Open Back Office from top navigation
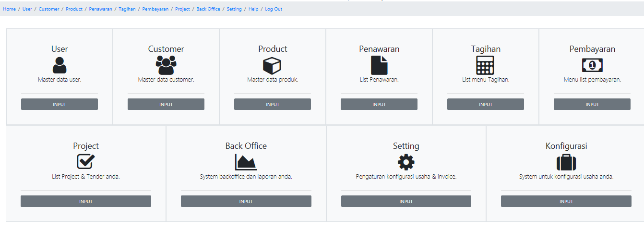The height and width of the screenshot is (230, 644). 208,9
